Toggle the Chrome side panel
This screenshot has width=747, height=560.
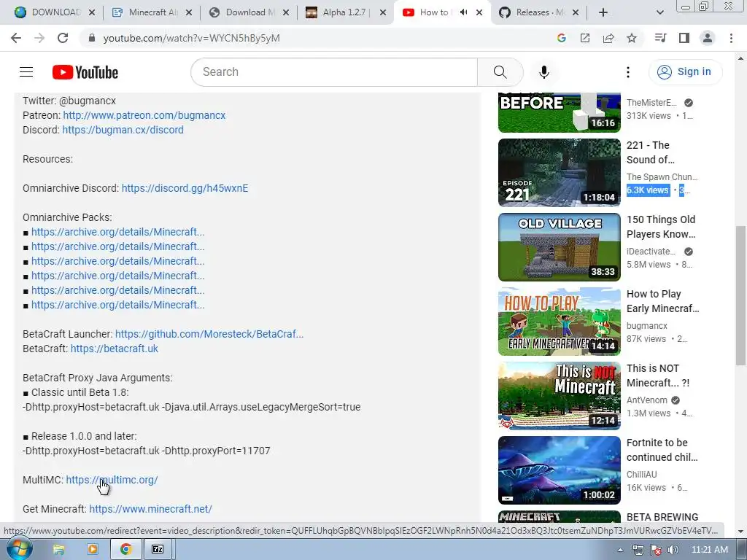coord(684,38)
